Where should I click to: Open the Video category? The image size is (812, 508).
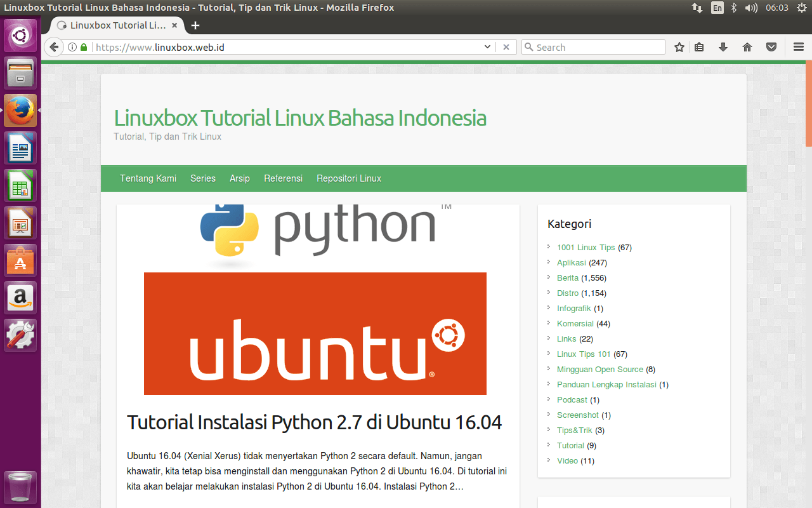tap(567, 461)
